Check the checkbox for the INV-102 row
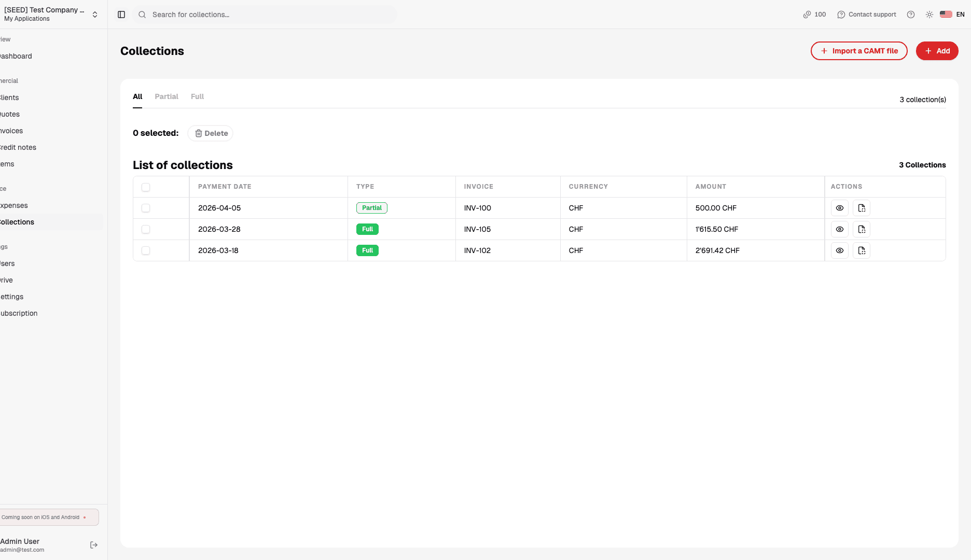The width and height of the screenshot is (971, 560). click(x=146, y=250)
